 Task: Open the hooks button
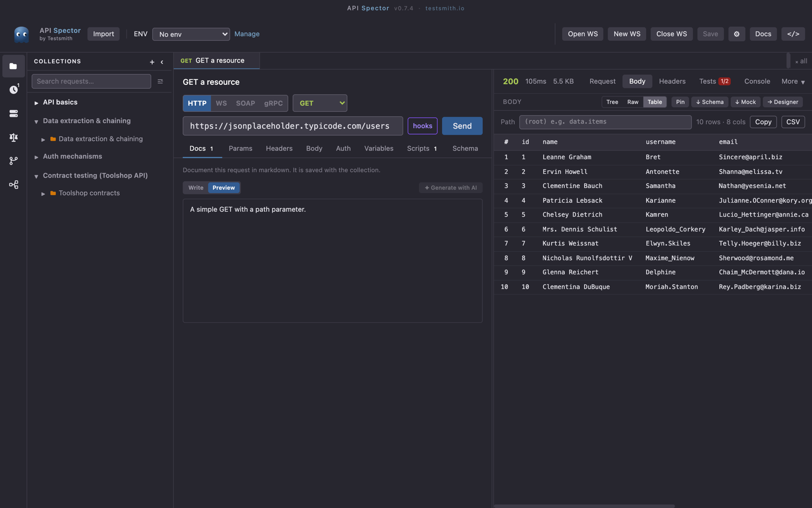422,126
